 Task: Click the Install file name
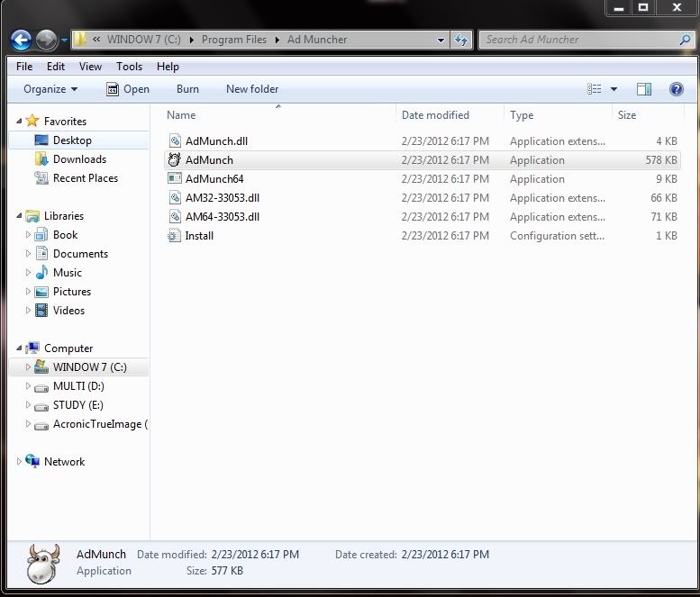click(199, 236)
